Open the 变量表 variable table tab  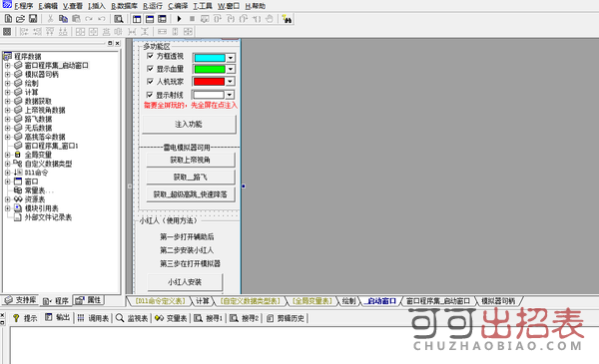pyautogui.click(x=171, y=318)
